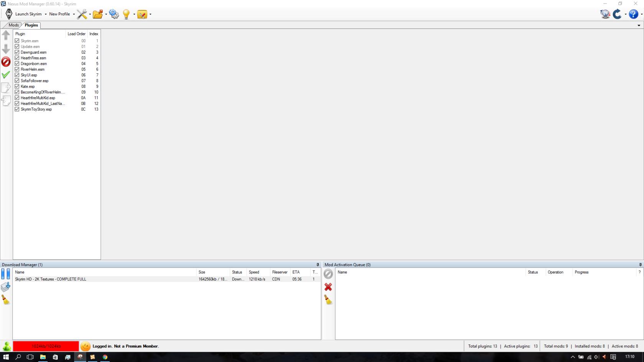Sort plugins by the Load Order column header

(x=77, y=34)
